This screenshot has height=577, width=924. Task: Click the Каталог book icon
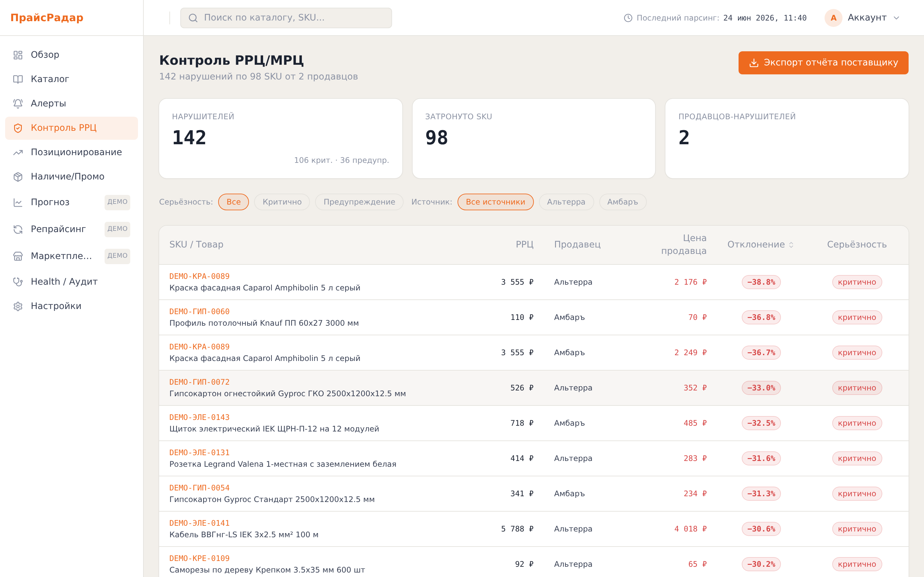pyautogui.click(x=18, y=79)
